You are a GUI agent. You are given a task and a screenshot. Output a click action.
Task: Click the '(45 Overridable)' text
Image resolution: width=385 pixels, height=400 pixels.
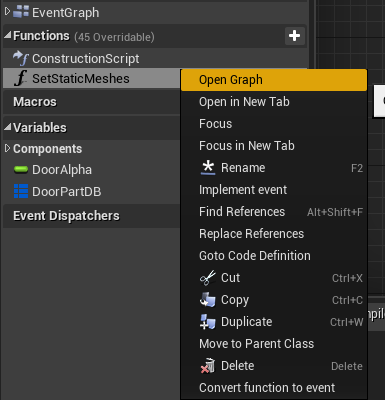(114, 37)
